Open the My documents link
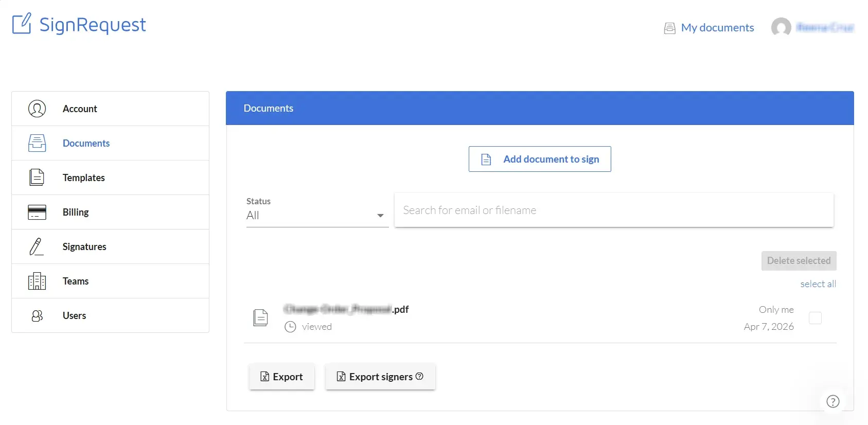The height and width of the screenshot is (425, 868). pos(717,28)
